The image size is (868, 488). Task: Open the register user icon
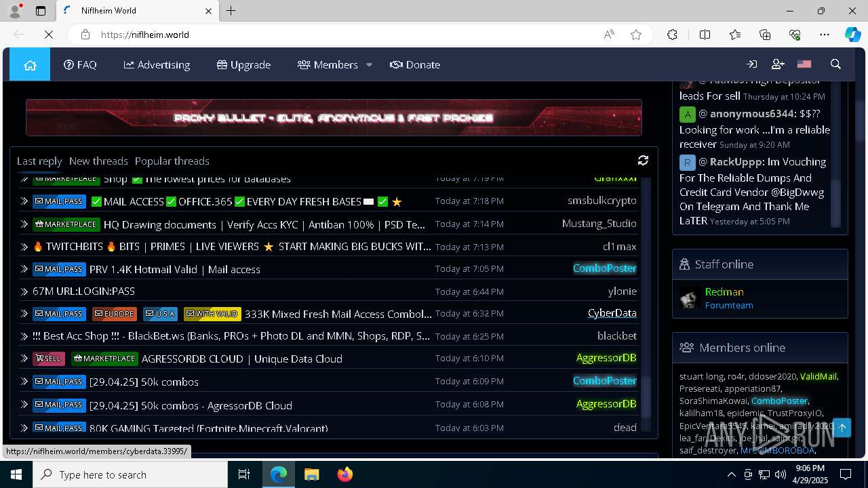(x=778, y=64)
